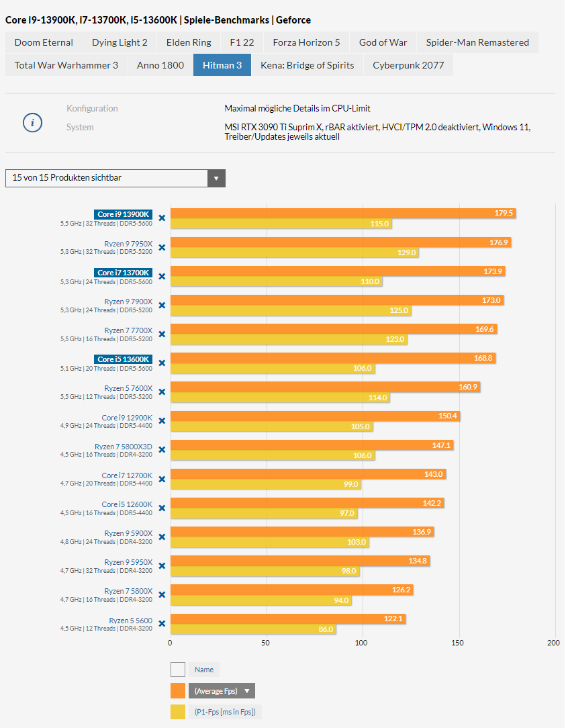Open the Anno 1800 tab

(160, 65)
